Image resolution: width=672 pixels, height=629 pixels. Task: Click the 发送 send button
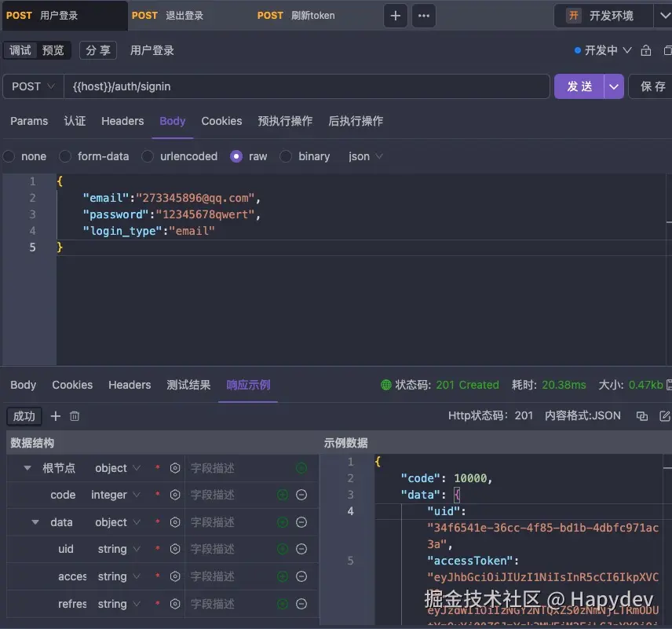coord(579,86)
